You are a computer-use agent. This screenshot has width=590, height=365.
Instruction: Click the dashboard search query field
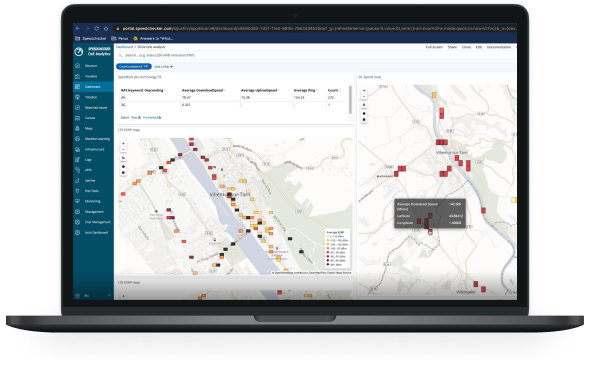316,55
